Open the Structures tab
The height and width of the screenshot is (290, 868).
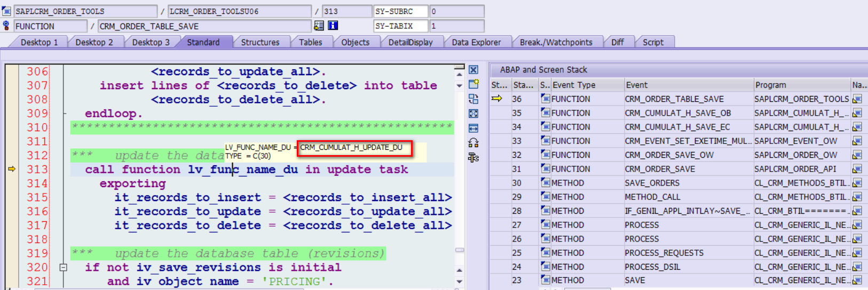click(260, 42)
